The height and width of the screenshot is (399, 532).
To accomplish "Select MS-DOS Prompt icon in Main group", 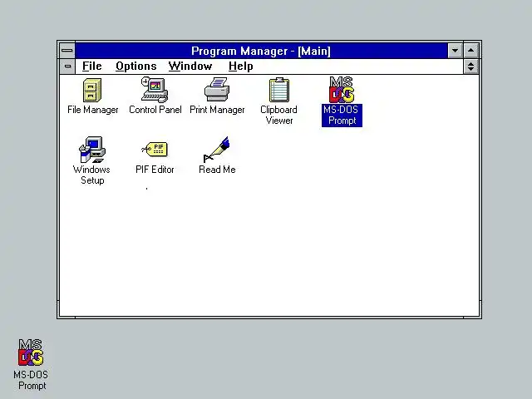I will (x=342, y=90).
